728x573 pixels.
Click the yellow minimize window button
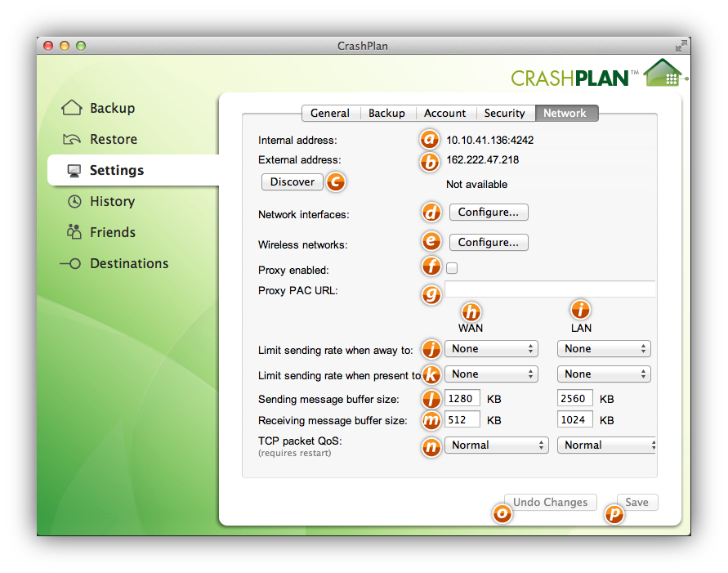click(65, 46)
